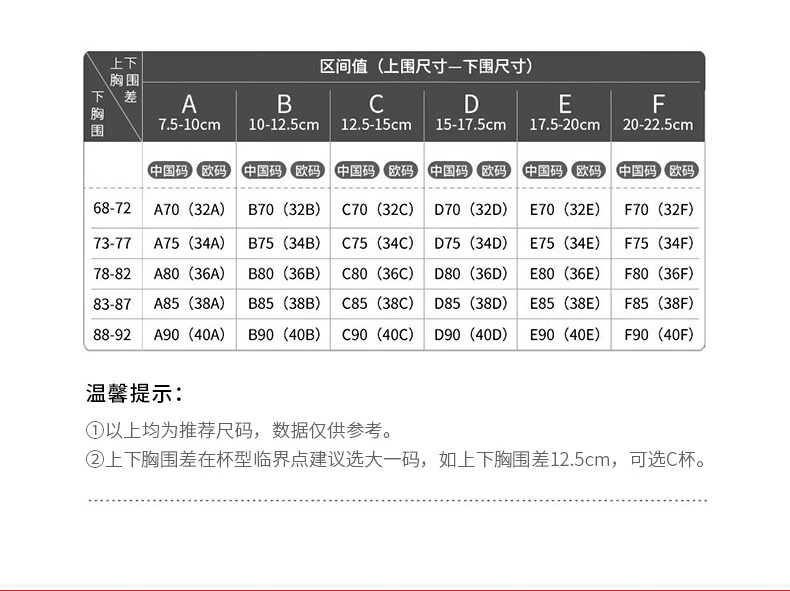Select the 88-92 underbust row label
The width and height of the screenshot is (790, 591).
coord(112,335)
